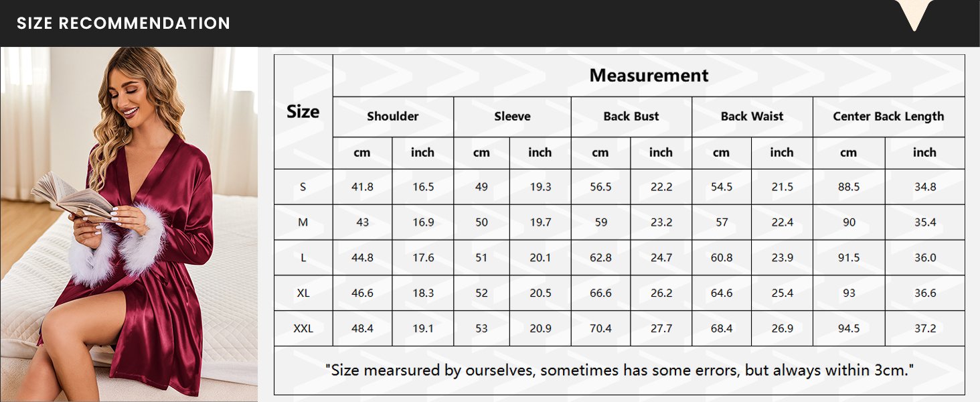Click the cream triangle icon in header
Screen dimensions: 980x402
(x=914, y=15)
